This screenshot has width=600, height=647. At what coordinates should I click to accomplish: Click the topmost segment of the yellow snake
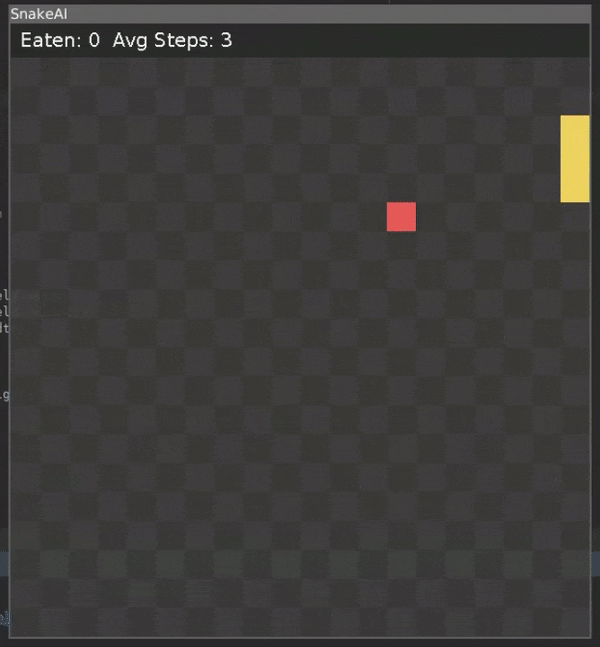[575, 130]
